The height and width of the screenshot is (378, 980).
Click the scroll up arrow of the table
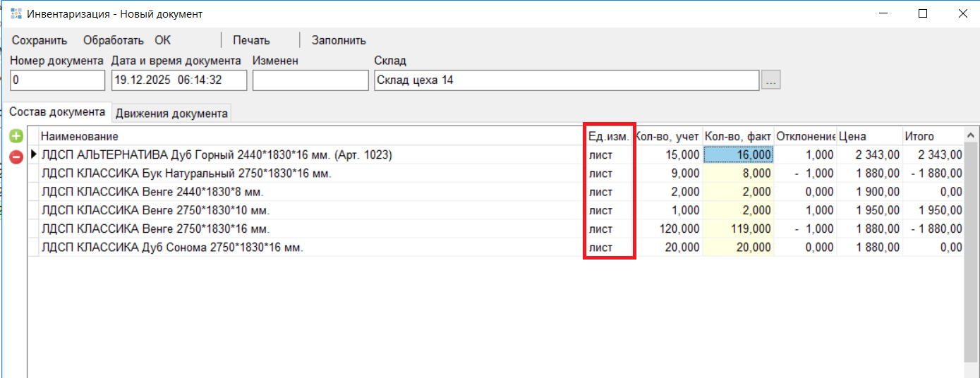(972, 135)
